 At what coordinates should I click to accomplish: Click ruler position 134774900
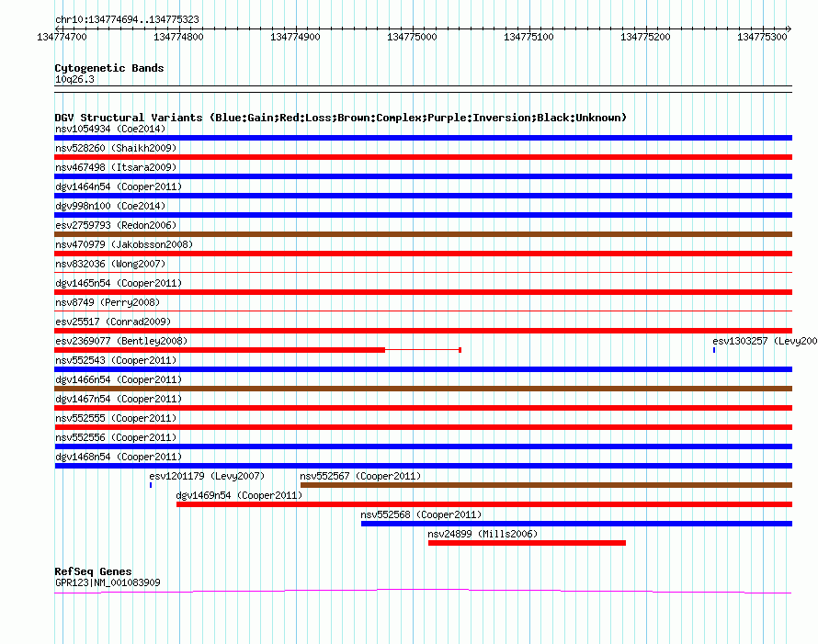click(295, 37)
